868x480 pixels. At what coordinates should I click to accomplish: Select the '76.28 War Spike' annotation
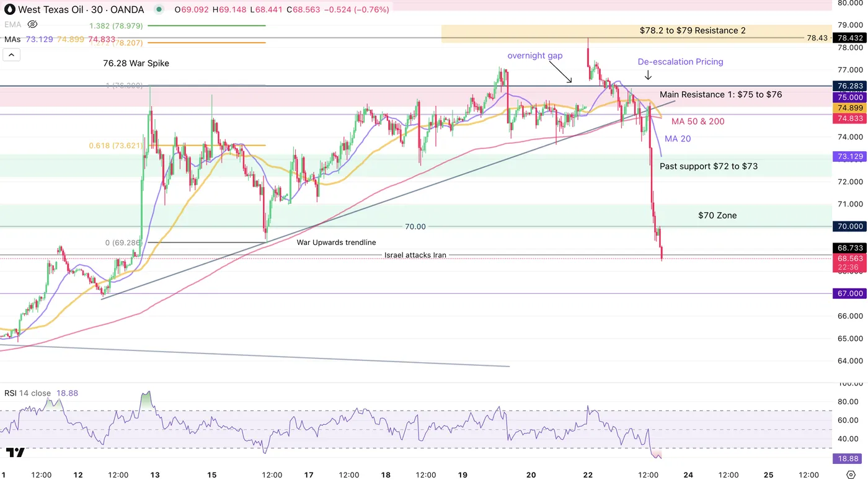136,63
